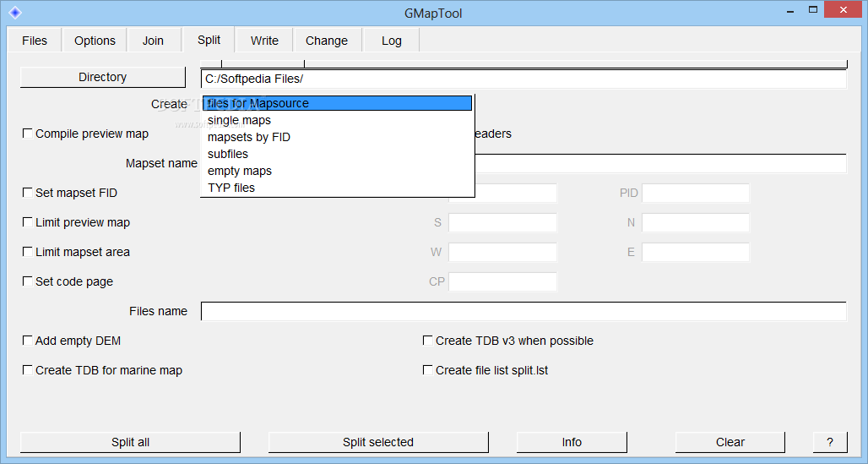The height and width of the screenshot is (464, 868).
Task: Toggle Add empty DEM checkbox
Action: pos(27,341)
